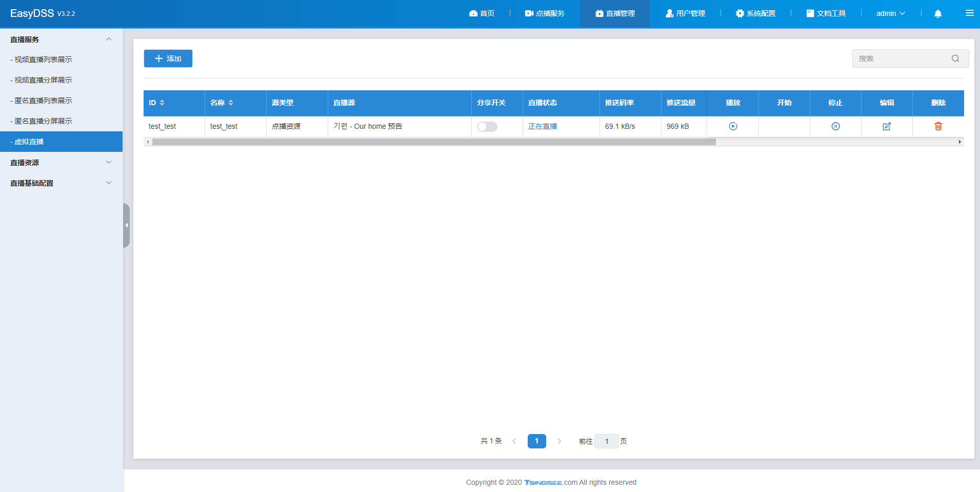Click the 添加 button
Screen dimensions: 980x492
[x=168, y=58]
